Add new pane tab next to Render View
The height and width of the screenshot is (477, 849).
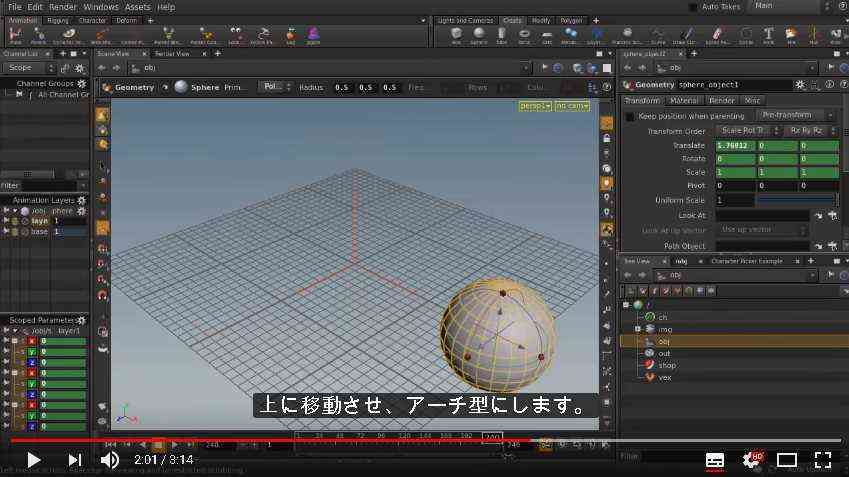(218, 54)
